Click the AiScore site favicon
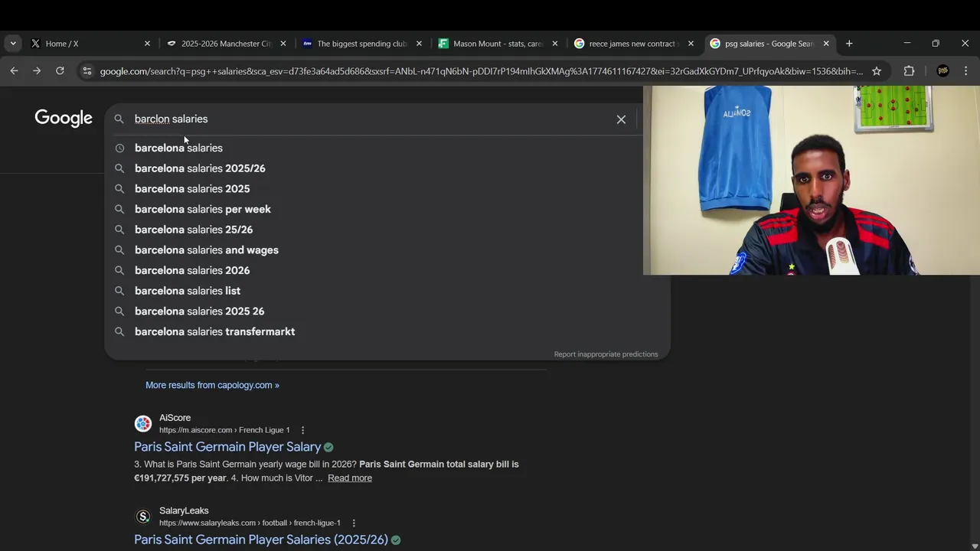Image resolution: width=980 pixels, height=551 pixels. [143, 424]
